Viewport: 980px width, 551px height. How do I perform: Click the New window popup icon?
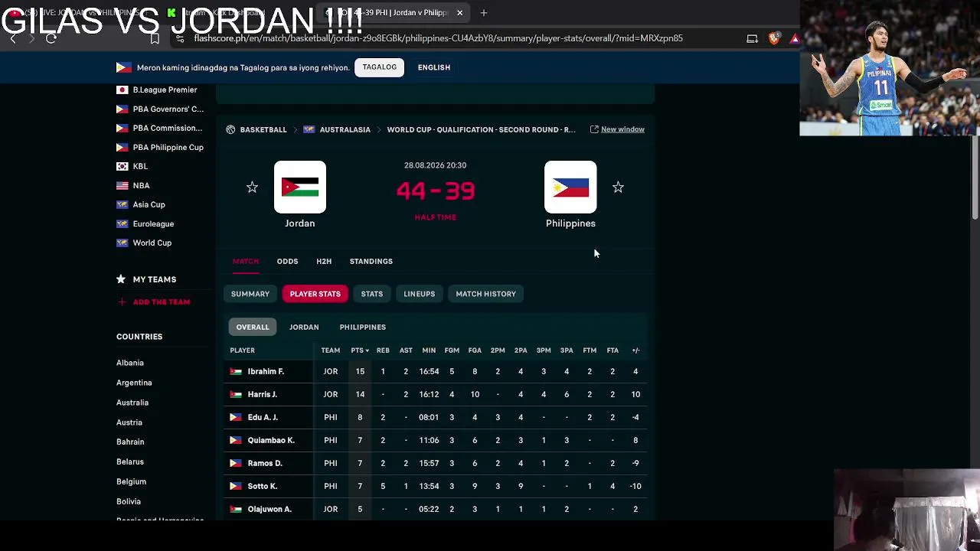(x=594, y=129)
